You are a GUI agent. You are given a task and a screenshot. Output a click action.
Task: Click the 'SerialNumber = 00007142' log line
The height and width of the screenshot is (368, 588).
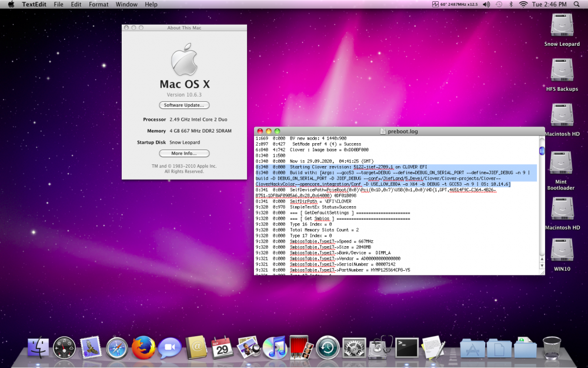[x=326, y=264]
